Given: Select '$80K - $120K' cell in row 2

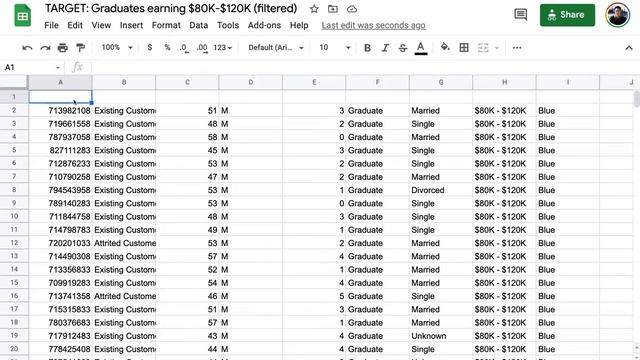Looking at the screenshot, I should (x=504, y=111).
